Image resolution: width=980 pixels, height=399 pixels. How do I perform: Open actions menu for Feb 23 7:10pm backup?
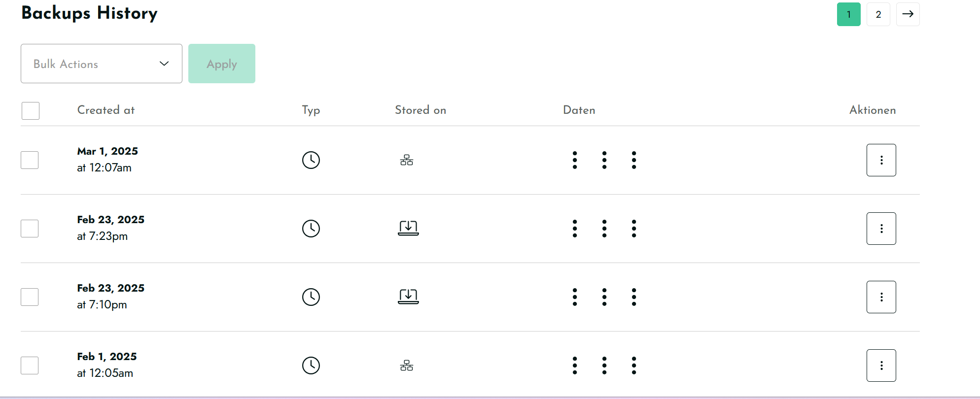[x=881, y=297]
